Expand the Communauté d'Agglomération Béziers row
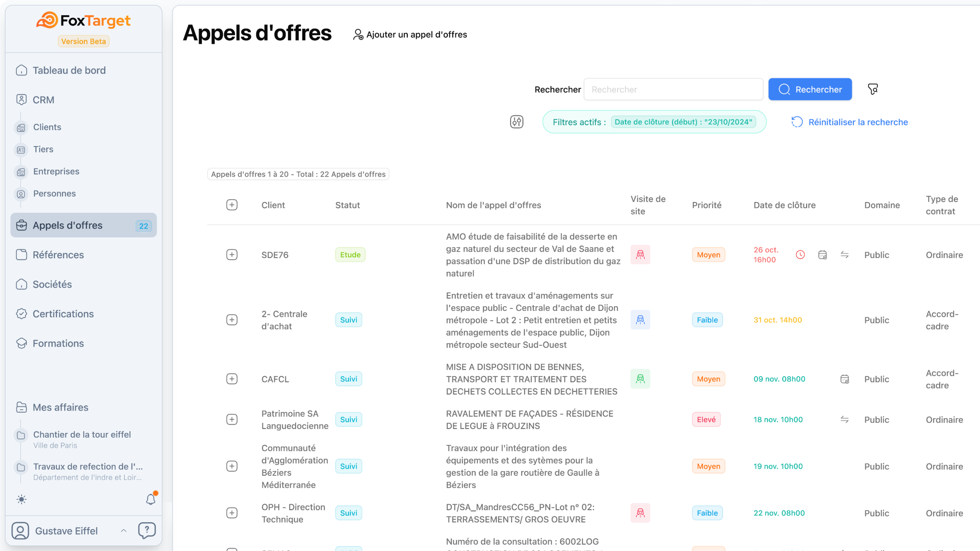The width and height of the screenshot is (980, 551). point(232,466)
